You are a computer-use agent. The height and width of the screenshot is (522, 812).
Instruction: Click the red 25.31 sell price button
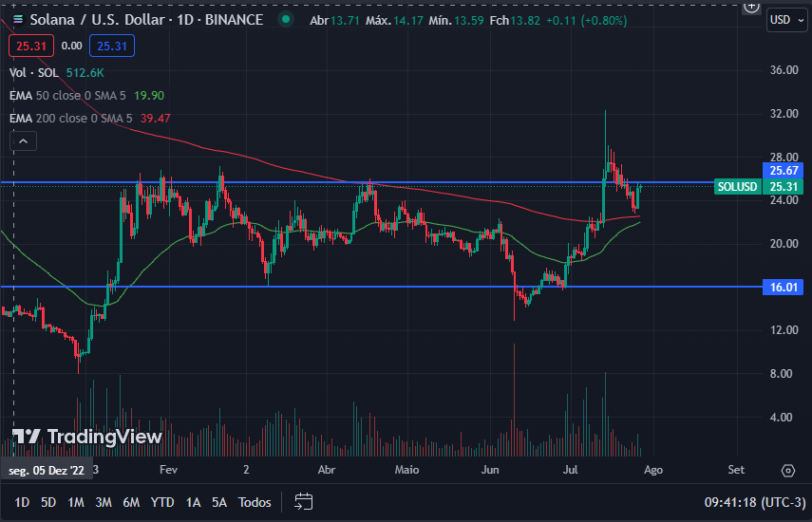pyautogui.click(x=31, y=47)
